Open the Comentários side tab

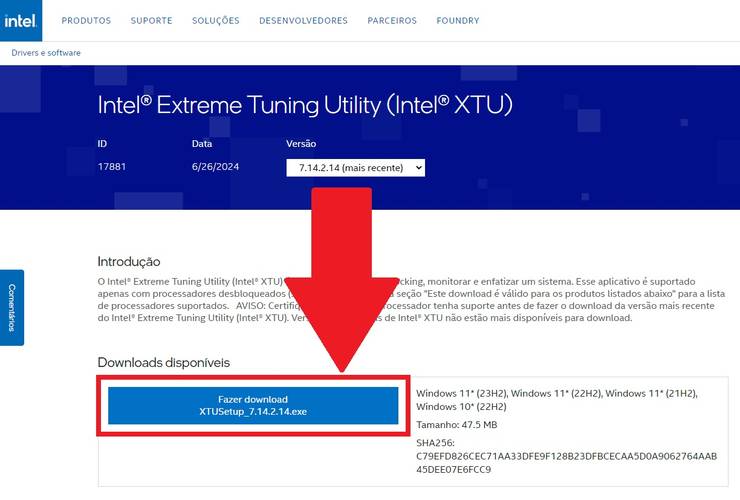pos(12,308)
